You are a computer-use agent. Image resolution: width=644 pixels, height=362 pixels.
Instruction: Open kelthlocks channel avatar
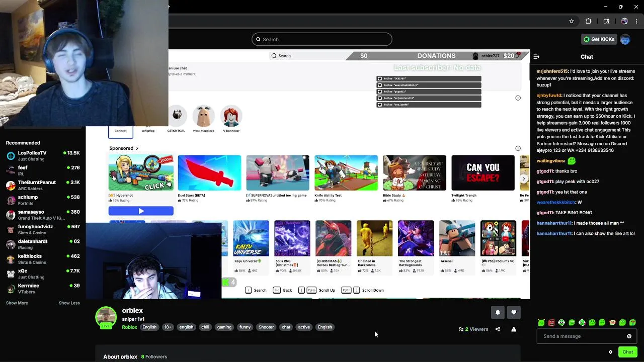(11, 259)
